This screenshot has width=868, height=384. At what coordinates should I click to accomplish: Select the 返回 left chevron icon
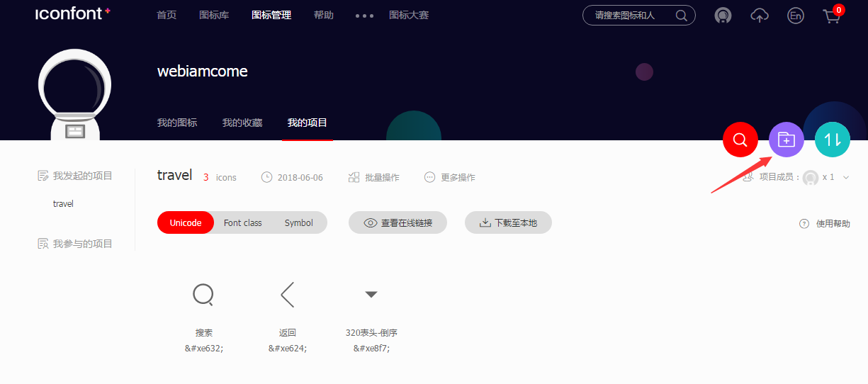287,293
